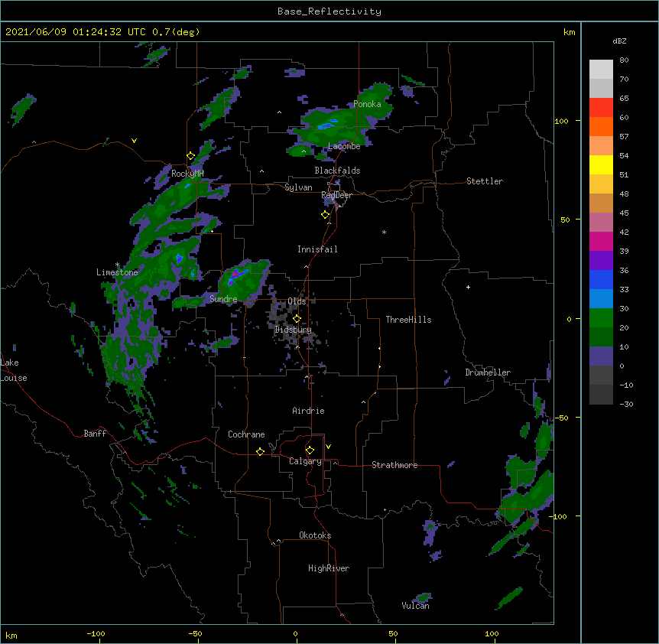659x644 pixels.
Task: Click the Cochrane town label
Action: tap(246, 434)
